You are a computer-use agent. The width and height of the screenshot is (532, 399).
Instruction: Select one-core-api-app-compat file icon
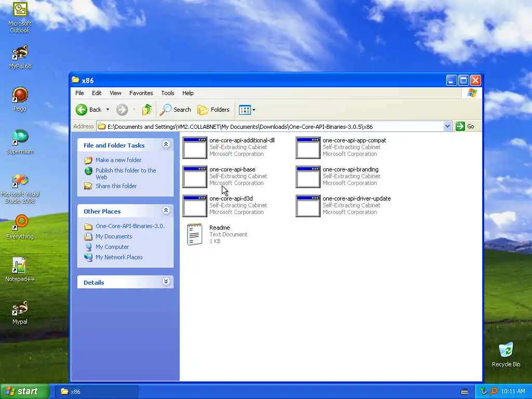pos(308,148)
